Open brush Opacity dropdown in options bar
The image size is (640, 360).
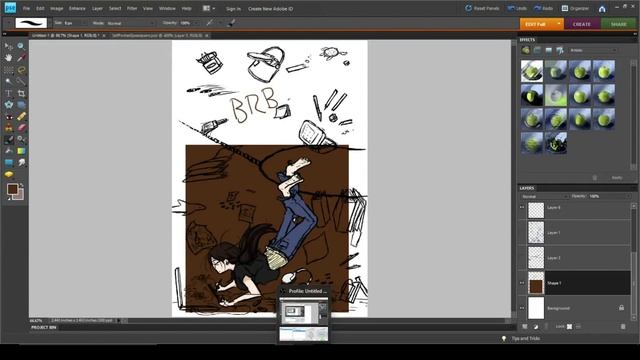196,23
